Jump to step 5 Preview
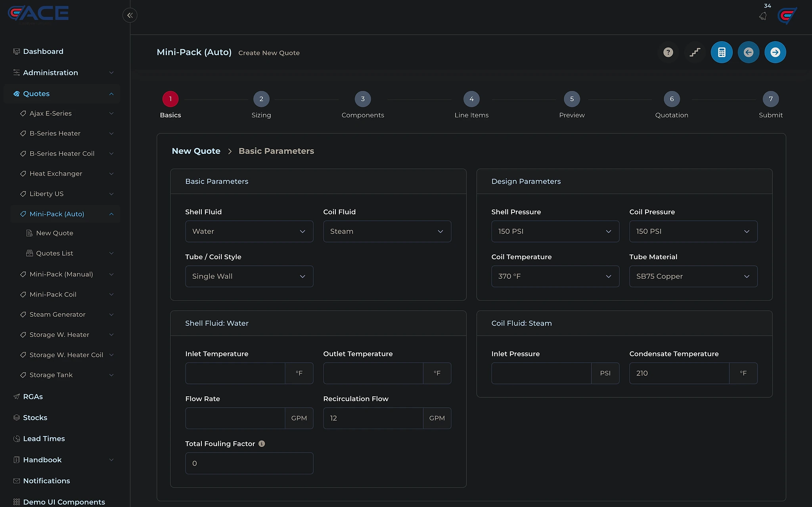 click(x=572, y=99)
